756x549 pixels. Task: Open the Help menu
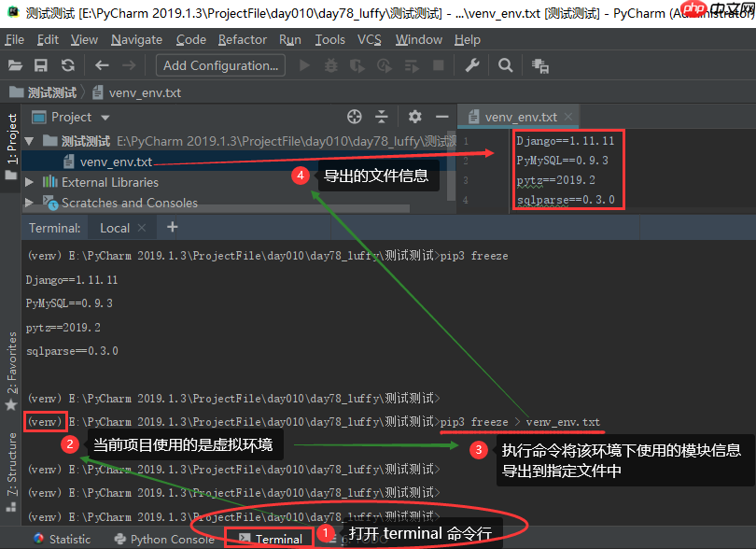click(x=468, y=39)
